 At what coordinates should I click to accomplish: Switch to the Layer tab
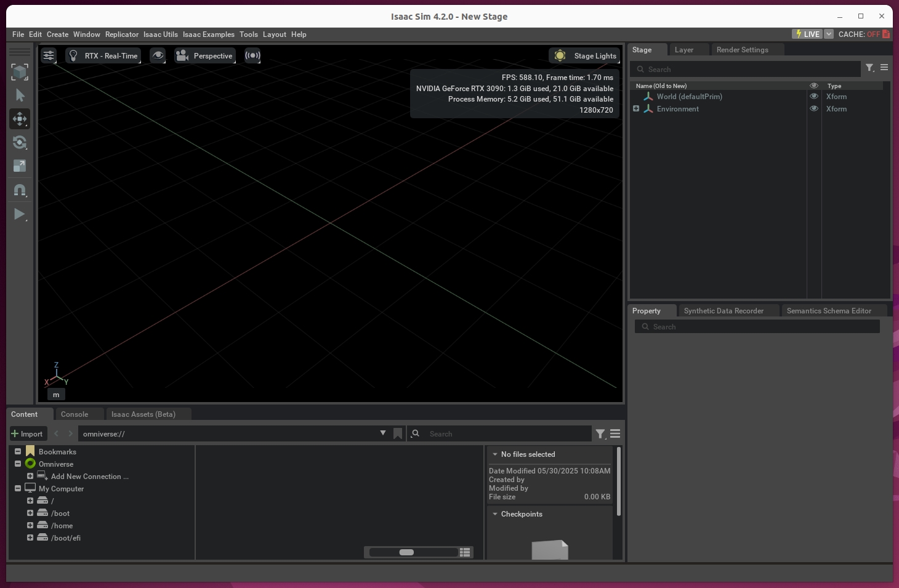pos(683,50)
